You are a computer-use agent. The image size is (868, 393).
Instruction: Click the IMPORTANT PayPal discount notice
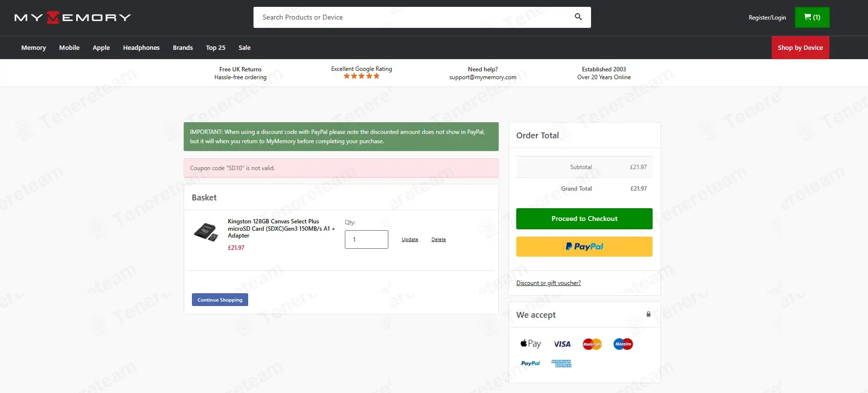pos(341,136)
